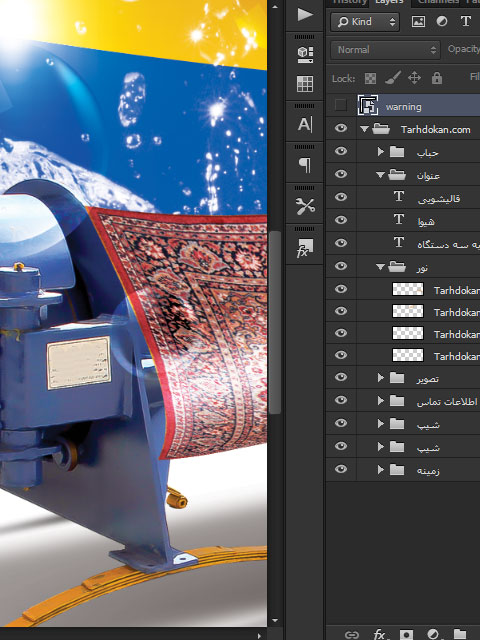Collapse the نور group

point(380,267)
